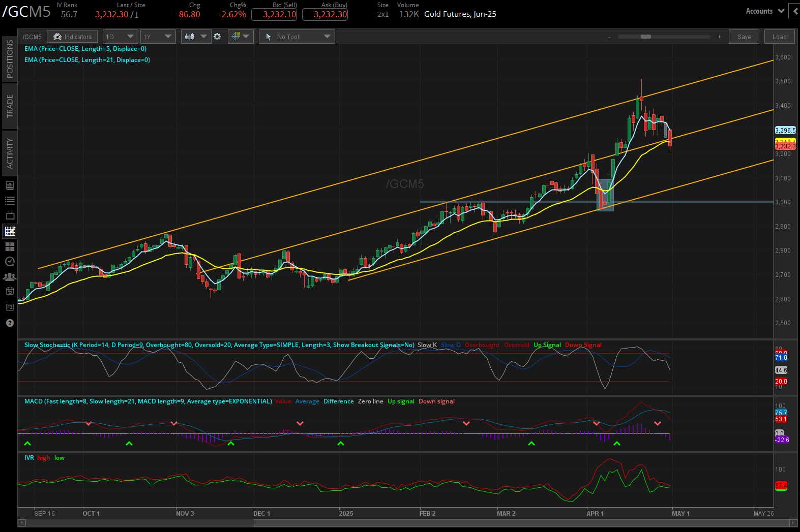Click the Ask (Buy) price 3,232.30

pyautogui.click(x=325, y=14)
